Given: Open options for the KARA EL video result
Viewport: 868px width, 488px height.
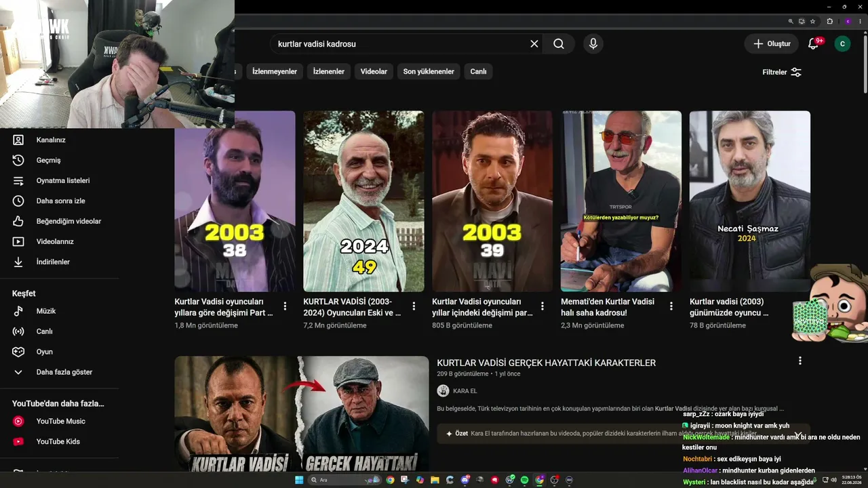Looking at the screenshot, I should click(x=800, y=361).
